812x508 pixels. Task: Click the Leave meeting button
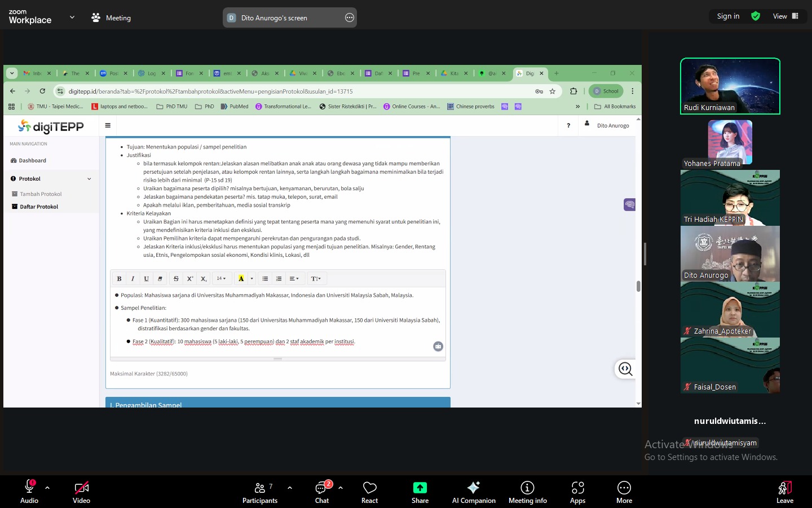click(784, 491)
